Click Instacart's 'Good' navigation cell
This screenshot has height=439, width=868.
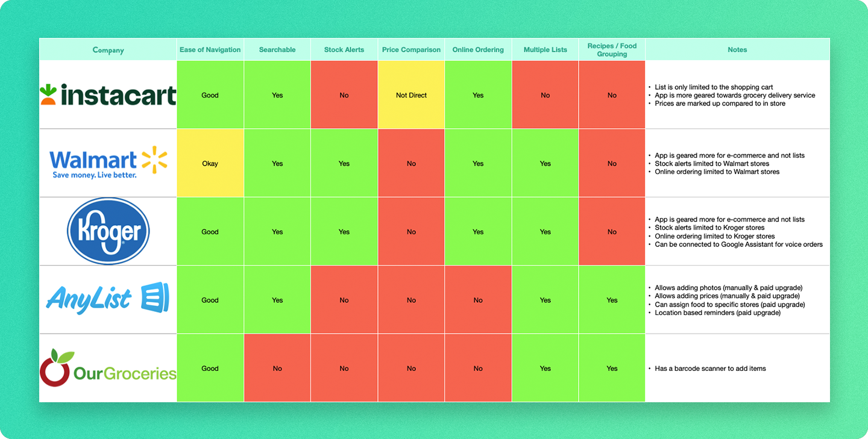tap(210, 95)
